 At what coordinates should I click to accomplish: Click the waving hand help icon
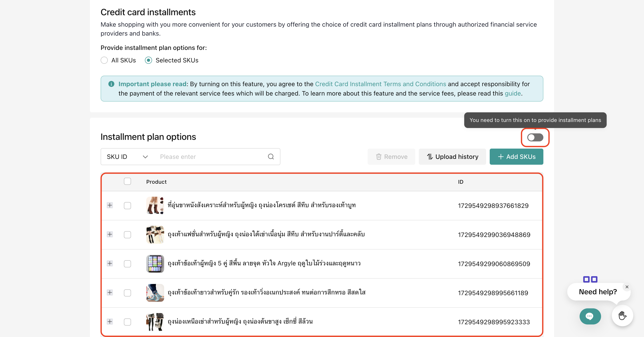(x=622, y=316)
